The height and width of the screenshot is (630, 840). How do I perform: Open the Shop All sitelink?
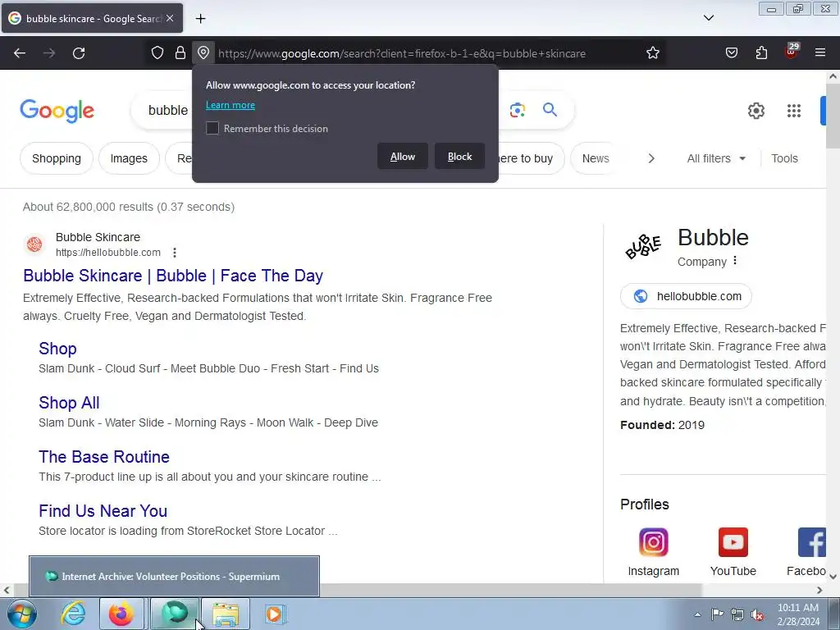69,402
